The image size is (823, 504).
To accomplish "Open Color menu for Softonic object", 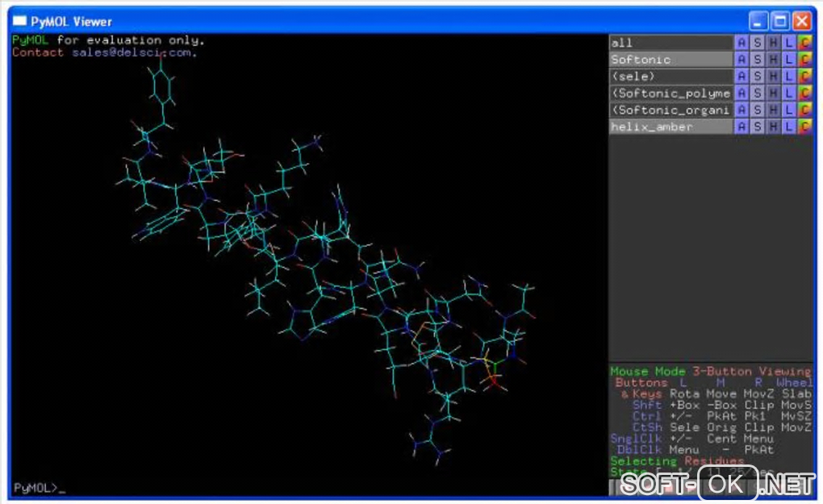I will tap(804, 59).
